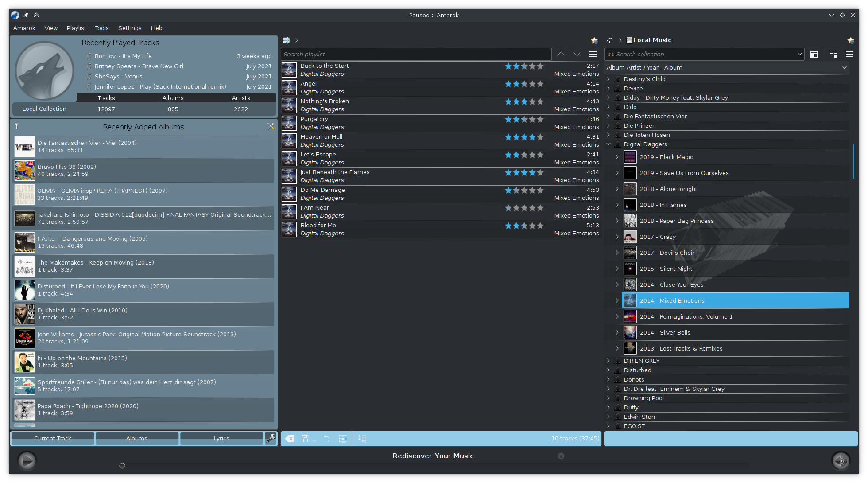Click the save playlist floppy icon

coord(306,438)
